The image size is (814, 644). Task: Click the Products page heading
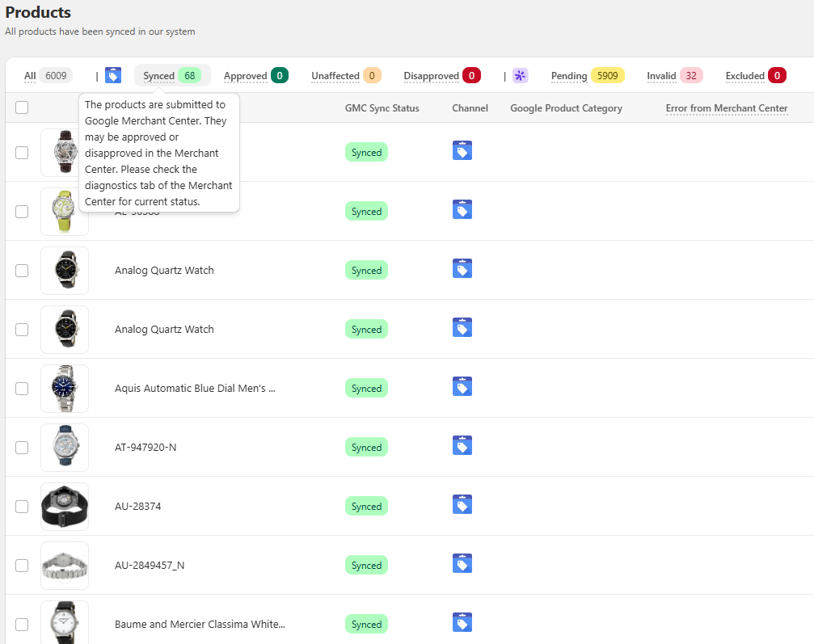(38, 12)
